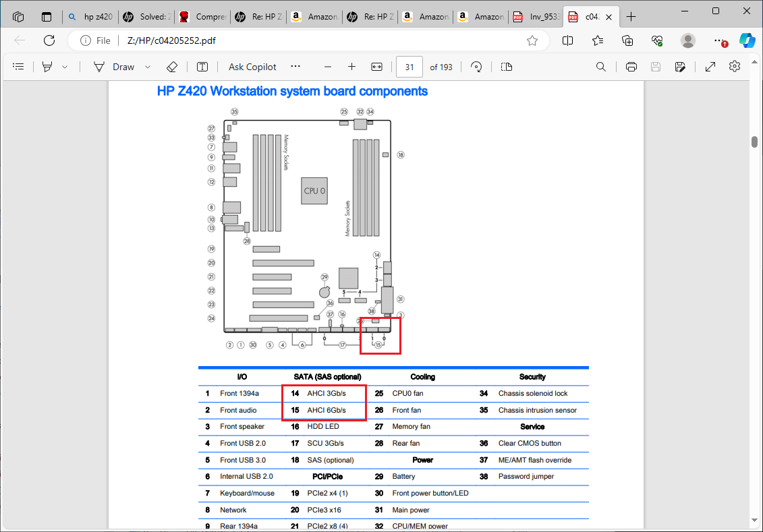The image size is (763, 532).
Task: Print the PDF document
Action: click(x=631, y=67)
